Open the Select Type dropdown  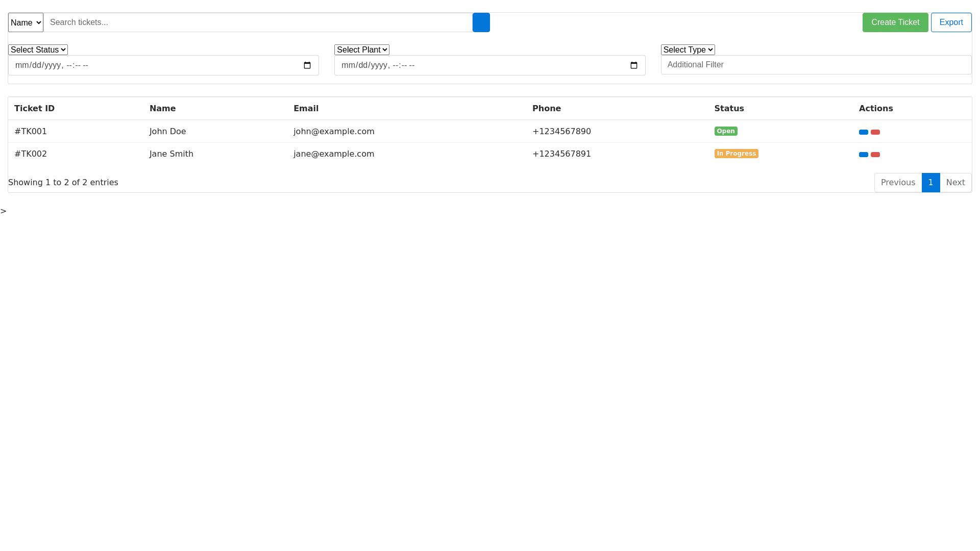pyautogui.click(x=688, y=49)
